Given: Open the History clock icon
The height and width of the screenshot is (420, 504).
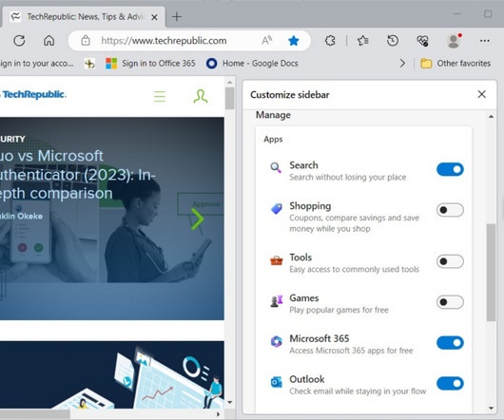Looking at the screenshot, I should click(x=393, y=41).
